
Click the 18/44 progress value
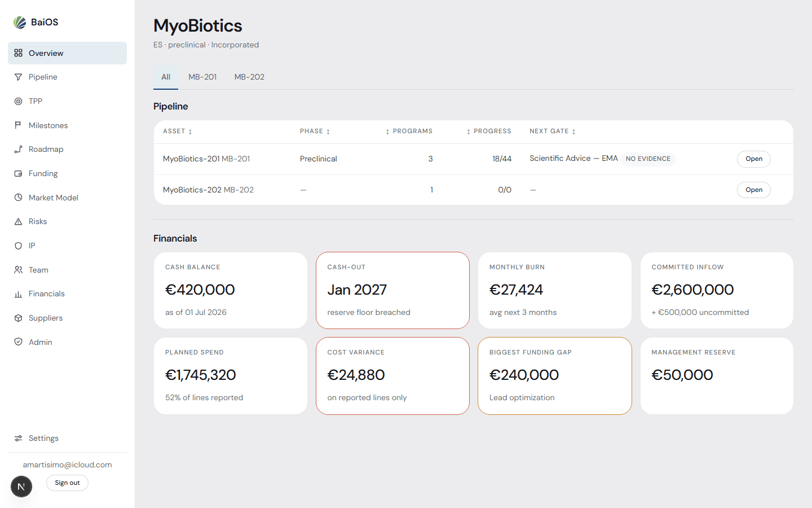[502, 159]
